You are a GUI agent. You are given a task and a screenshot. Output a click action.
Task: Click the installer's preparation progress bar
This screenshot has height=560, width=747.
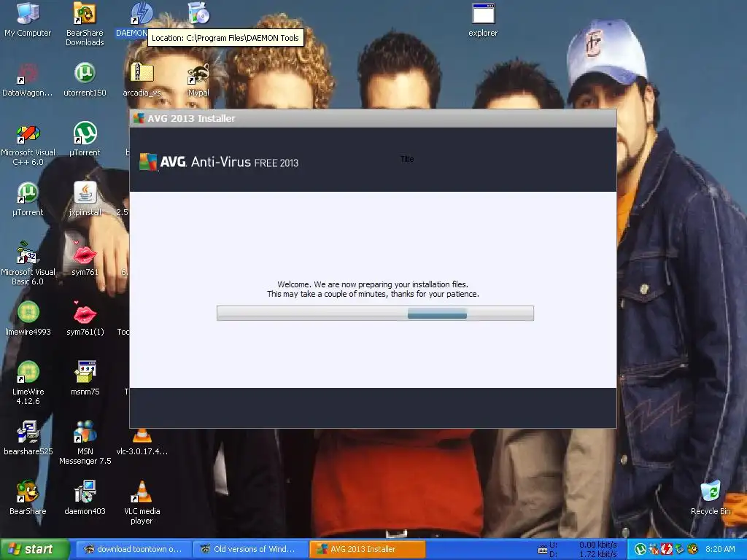[x=375, y=313]
